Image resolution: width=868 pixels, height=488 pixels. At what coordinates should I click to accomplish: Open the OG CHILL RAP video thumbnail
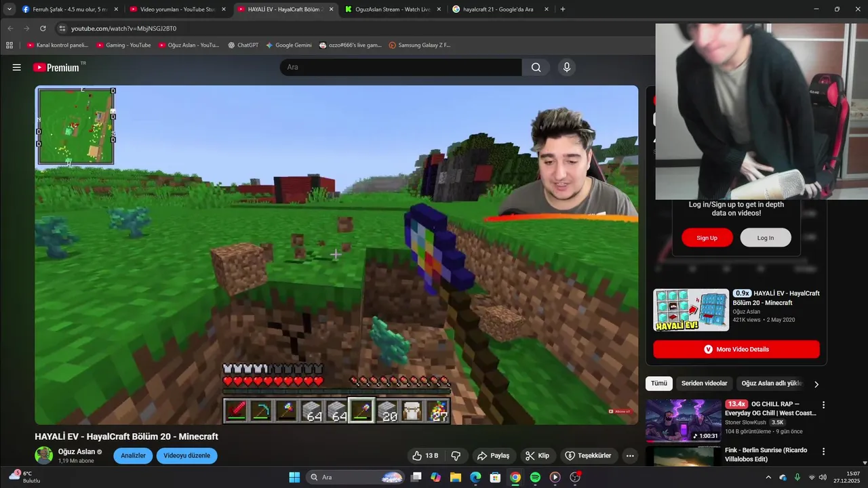(x=684, y=420)
